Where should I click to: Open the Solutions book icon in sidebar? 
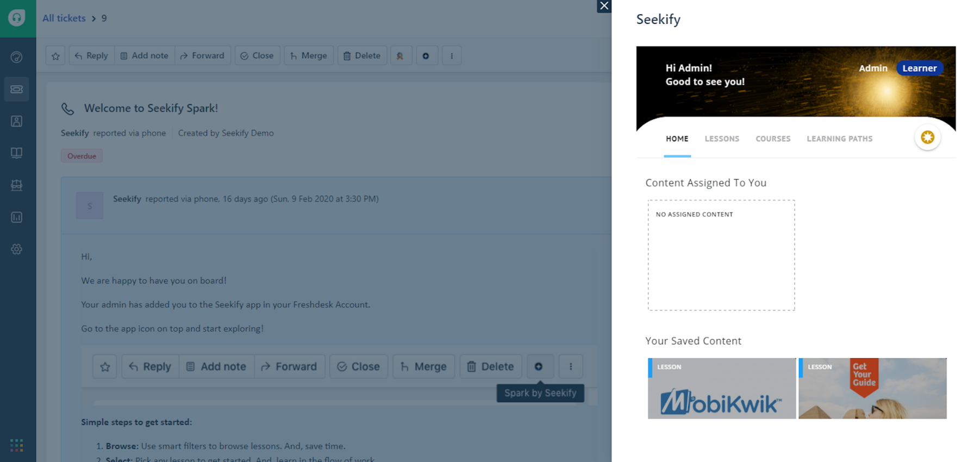click(17, 153)
